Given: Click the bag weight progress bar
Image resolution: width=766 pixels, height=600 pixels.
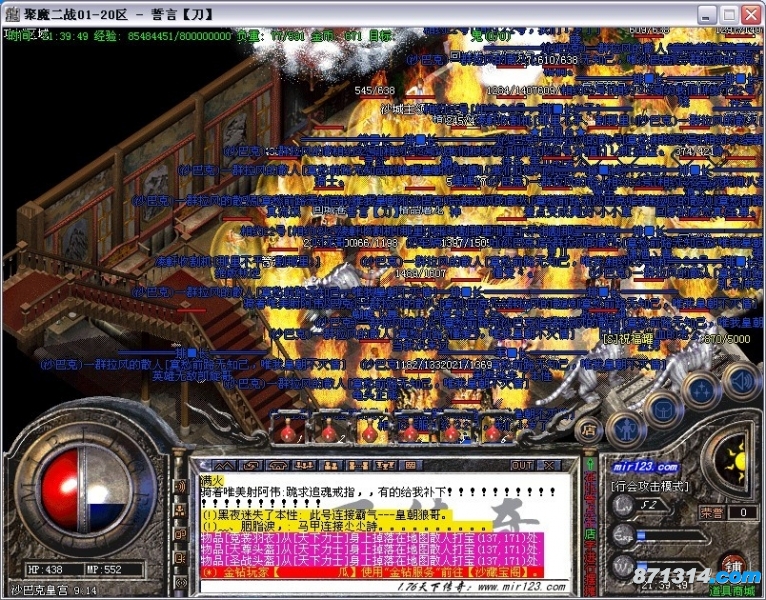Looking at the screenshot, I should pyautogui.click(x=673, y=566).
